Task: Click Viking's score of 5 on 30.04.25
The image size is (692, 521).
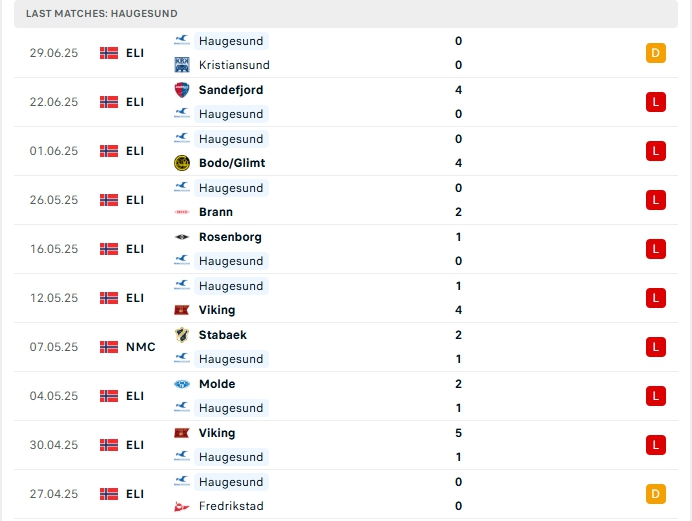Action: [x=458, y=433]
